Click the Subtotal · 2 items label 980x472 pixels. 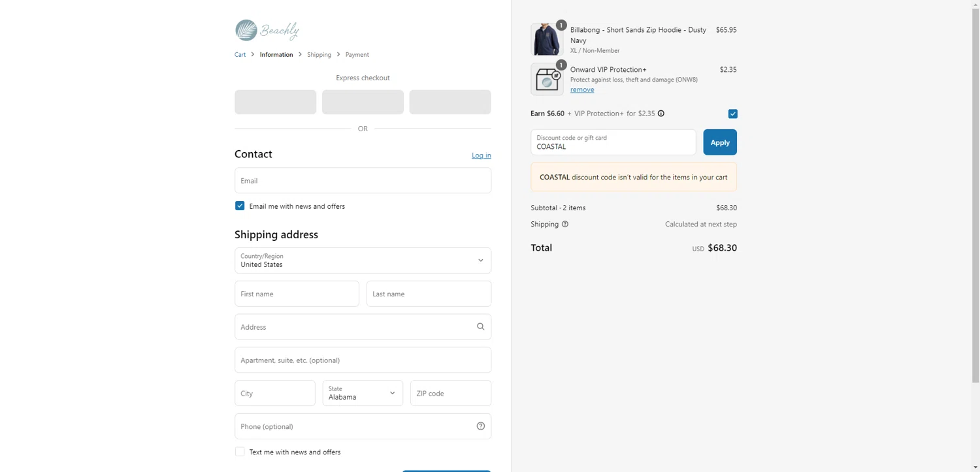click(x=558, y=208)
